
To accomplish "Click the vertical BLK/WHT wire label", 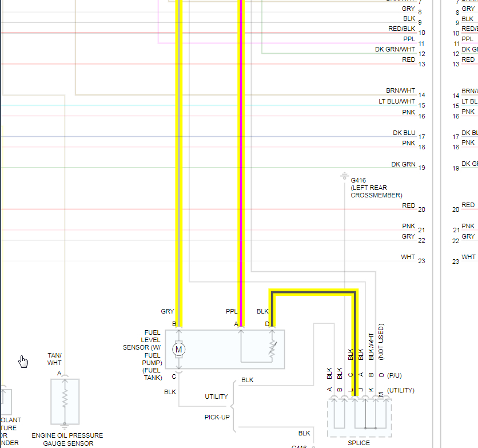I will [371, 347].
